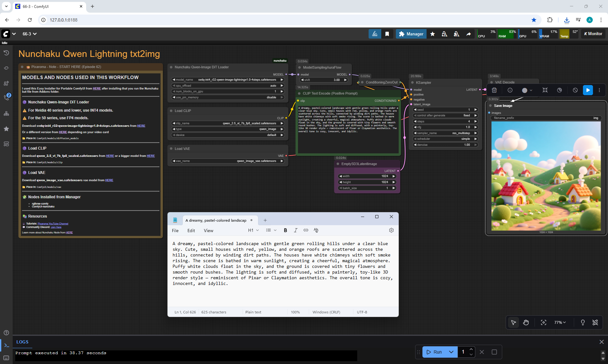Screen dimensions: 608x364
Task: Adjust the shift value slider in ModelSamplingAuraFlow
Action: (324, 80)
